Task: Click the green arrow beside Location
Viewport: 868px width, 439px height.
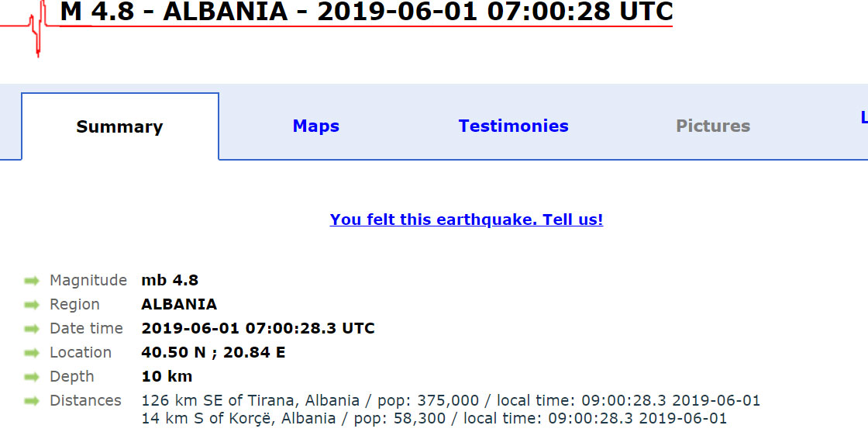Action: (x=32, y=353)
